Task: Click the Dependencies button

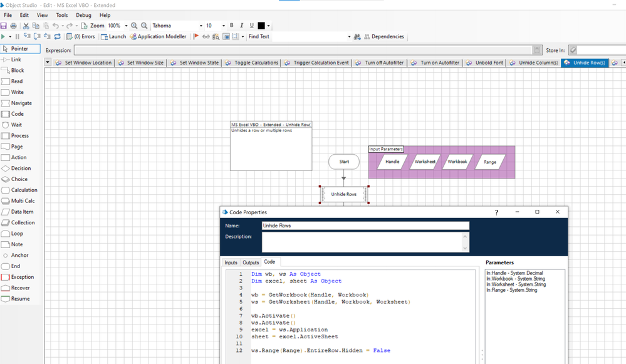Action: click(x=383, y=37)
